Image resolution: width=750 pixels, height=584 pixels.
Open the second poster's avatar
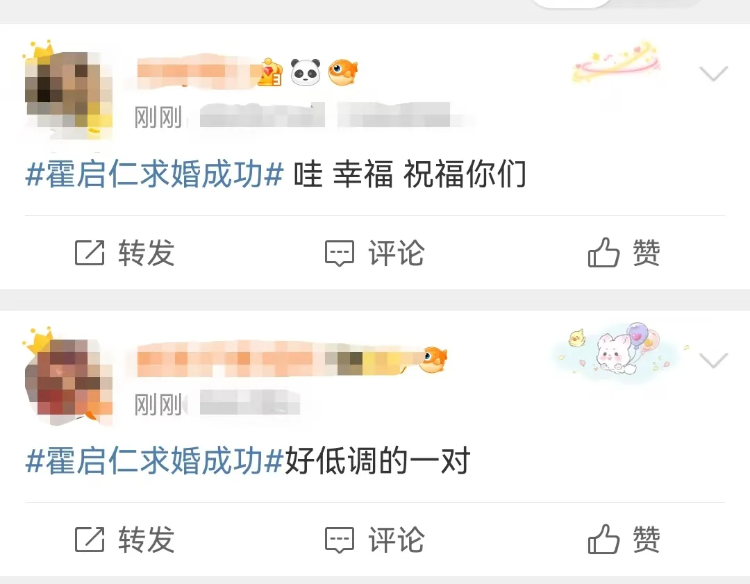tap(68, 377)
